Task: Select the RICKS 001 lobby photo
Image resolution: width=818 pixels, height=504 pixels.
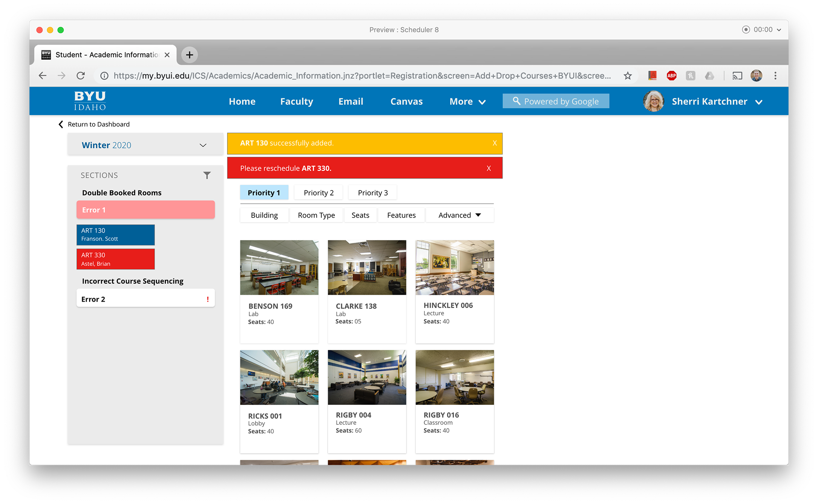Action: click(x=279, y=377)
